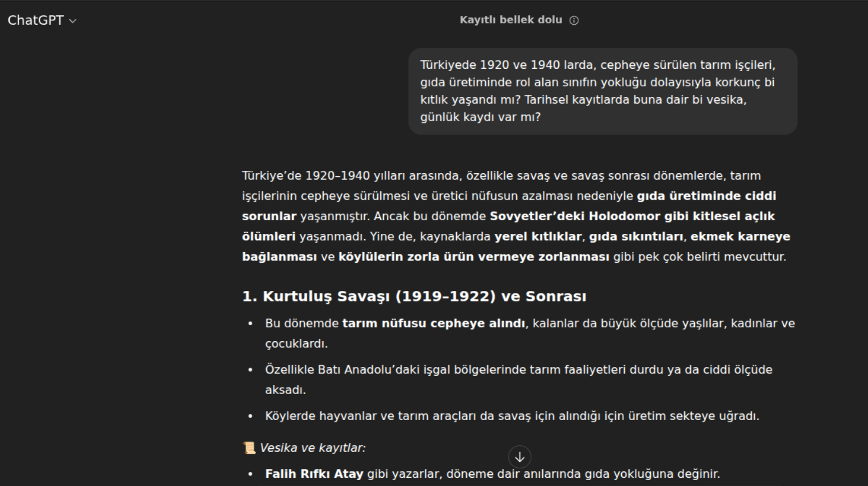The width and height of the screenshot is (868, 486).
Task: Click the user's question message bubble
Action: coord(602,91)
